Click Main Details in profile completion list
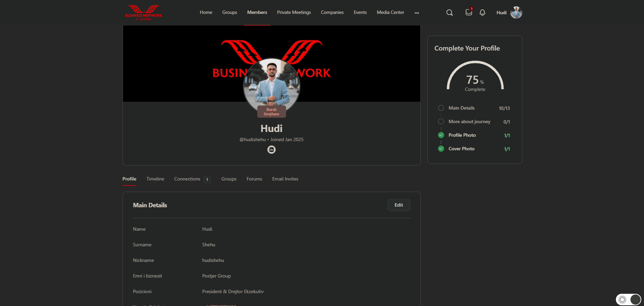This screenshot has width=644, height=306. click(x=461, y=108)
